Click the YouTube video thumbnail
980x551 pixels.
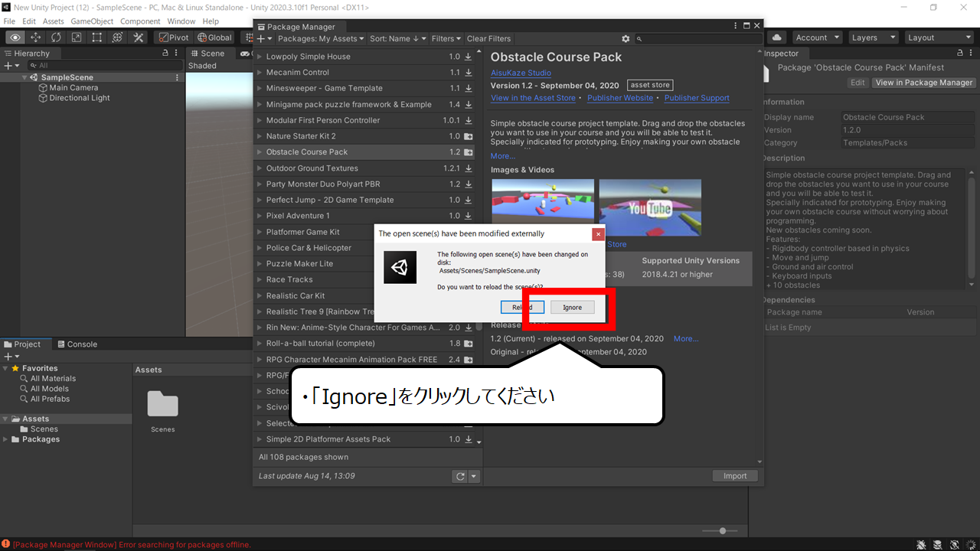tap(650, 208)
